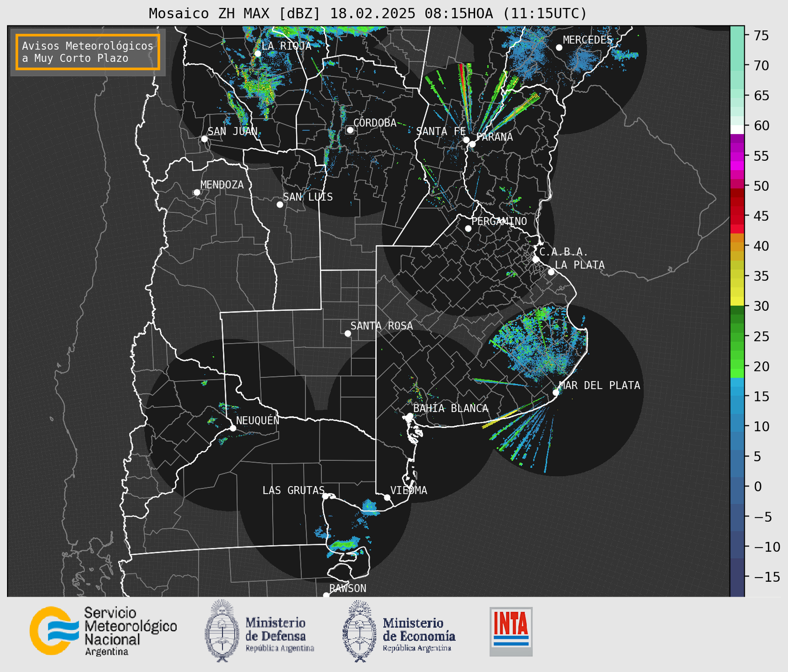Select the C.A.B.A. city marker
The height and width of the screenshot is (672, 788).
tap(536, 259)
